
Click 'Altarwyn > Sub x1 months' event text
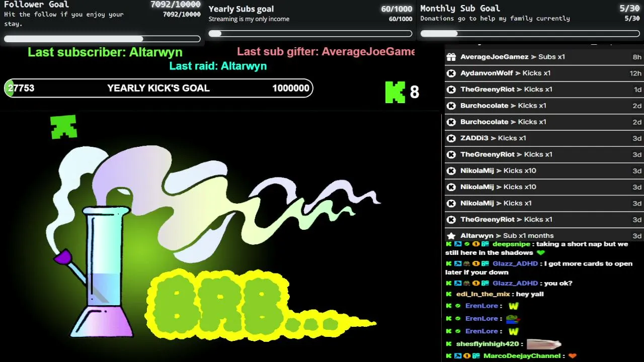(507, 236)
